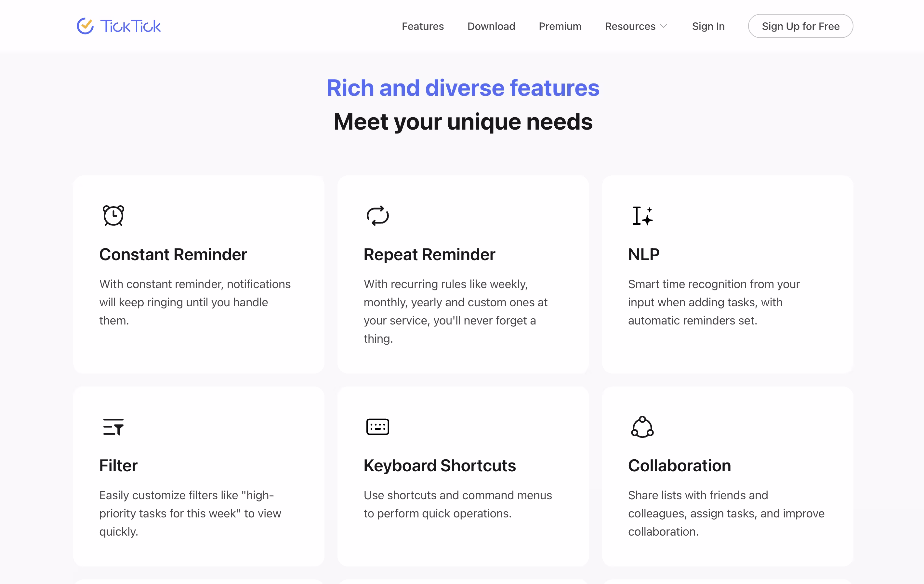
Task: Select the Repeat Reminder loop icon
Action: click(377, 215)
